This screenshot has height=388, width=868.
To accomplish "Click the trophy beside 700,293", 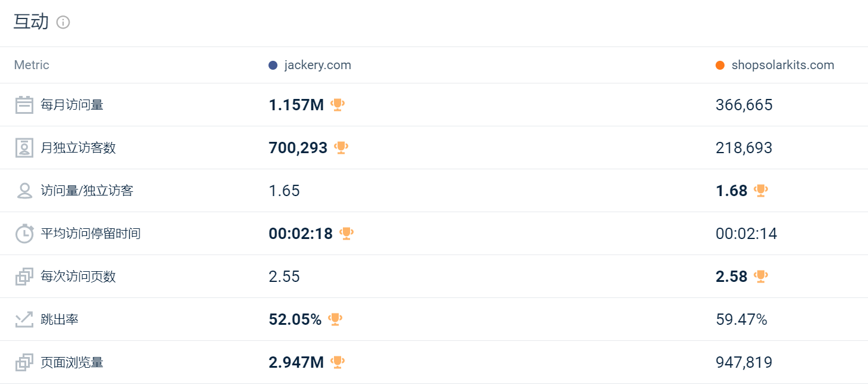I will tap(341, 148).
